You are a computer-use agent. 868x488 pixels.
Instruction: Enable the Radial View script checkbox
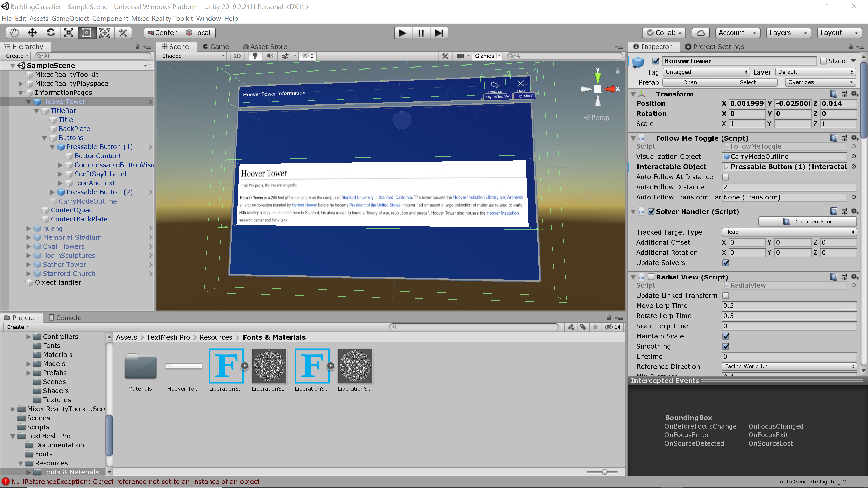651,277
